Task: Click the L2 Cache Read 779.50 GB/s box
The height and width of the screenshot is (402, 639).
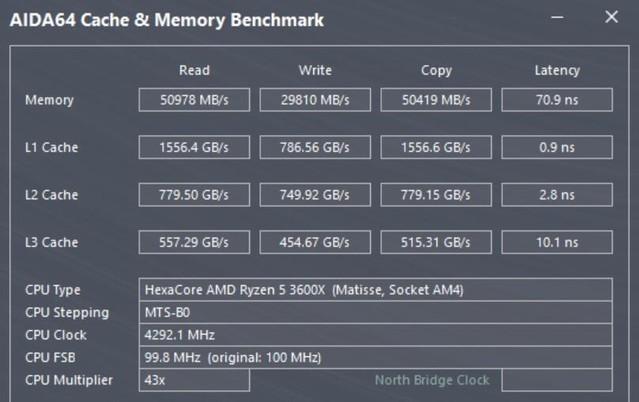Action: click(x=194, y=195)
